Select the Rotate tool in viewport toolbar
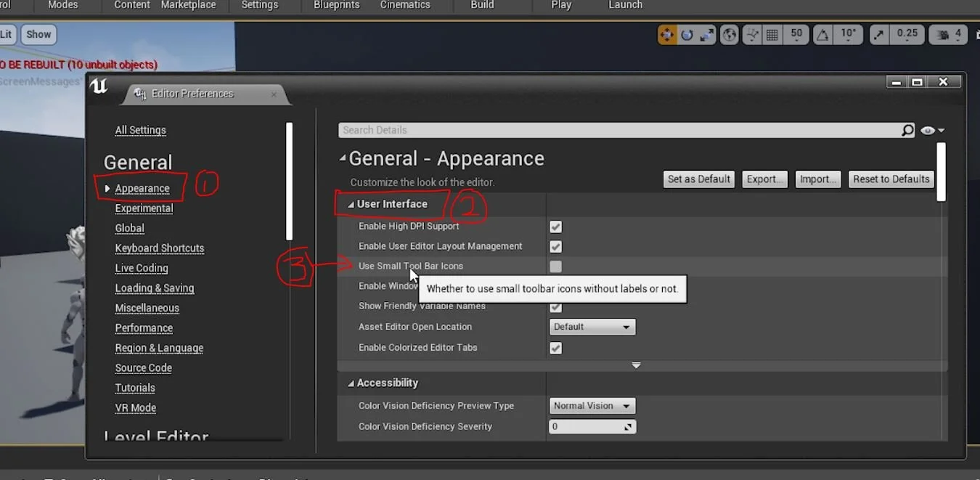The width and height of the screenshot is (980, 480). (x=687, y=34)
